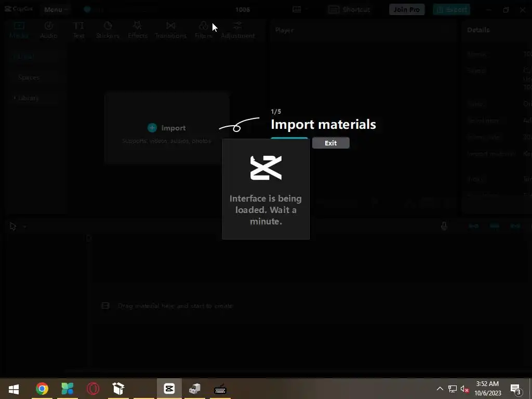
Task: Open the Media tab
Action: coord(19,30)
